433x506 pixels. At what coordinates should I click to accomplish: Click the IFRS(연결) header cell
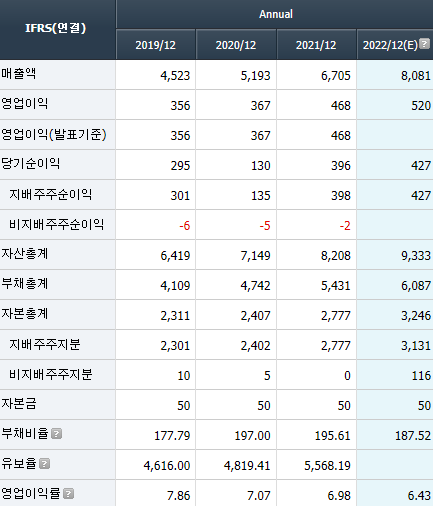pyautogui.click(x=56, y=28)
